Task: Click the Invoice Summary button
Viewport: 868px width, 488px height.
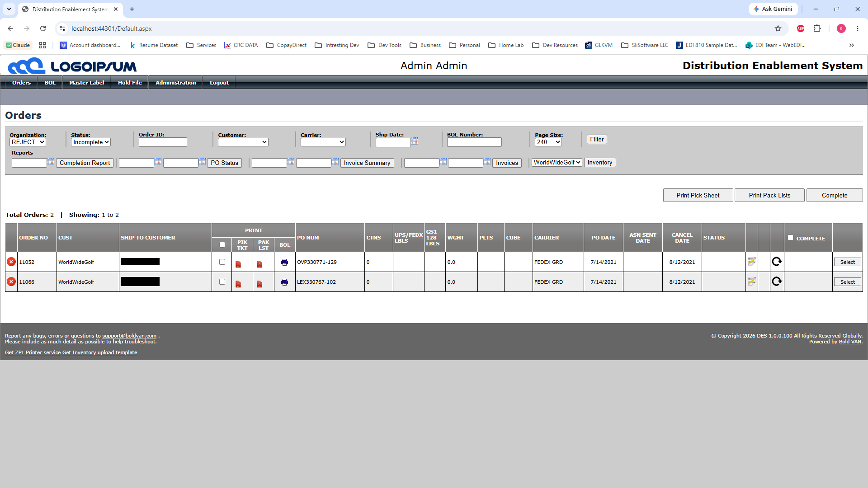Action: 367,163
